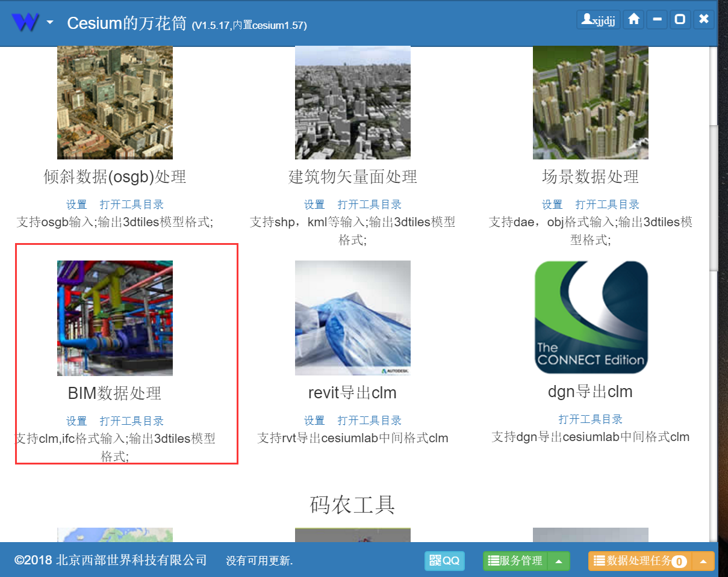Screen dimensions: 728x577
Task: Click the BIM数据处理 pipeline thumbnail
Action: pos(114,318)
